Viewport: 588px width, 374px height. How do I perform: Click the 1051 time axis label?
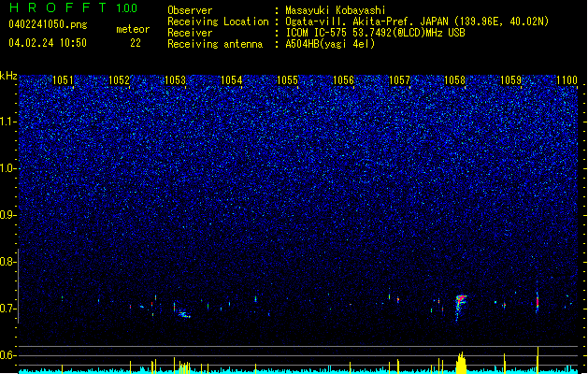(63, 80)
